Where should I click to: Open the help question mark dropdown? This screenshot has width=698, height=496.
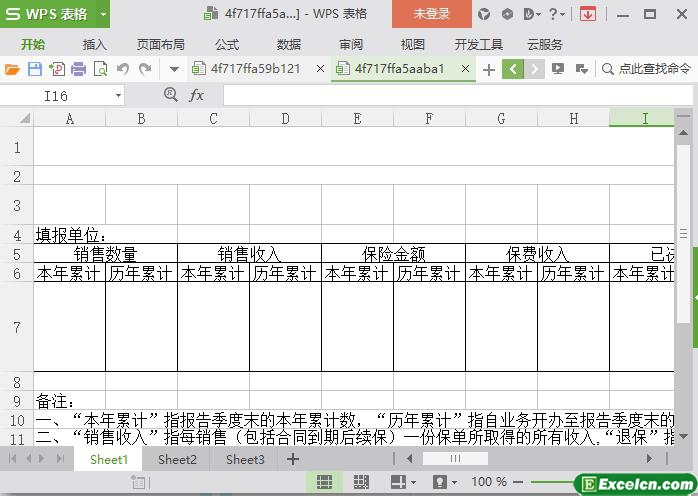click(x=556, y=14)
